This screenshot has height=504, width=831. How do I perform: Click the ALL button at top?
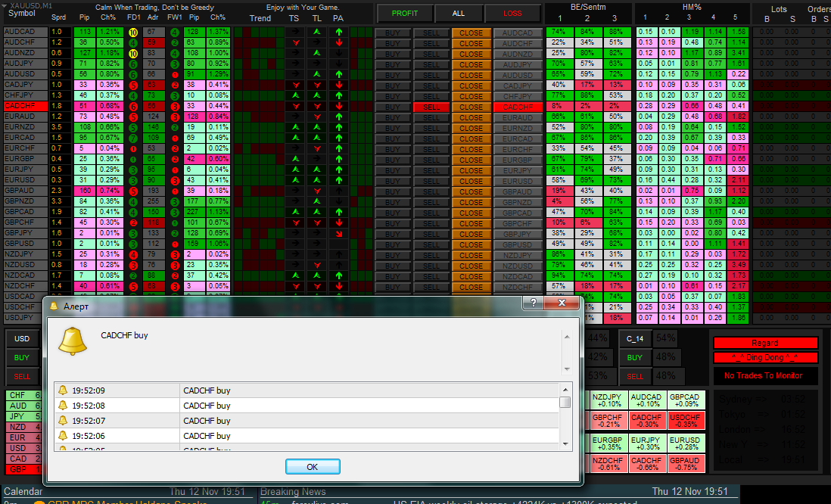click(459, 14)
